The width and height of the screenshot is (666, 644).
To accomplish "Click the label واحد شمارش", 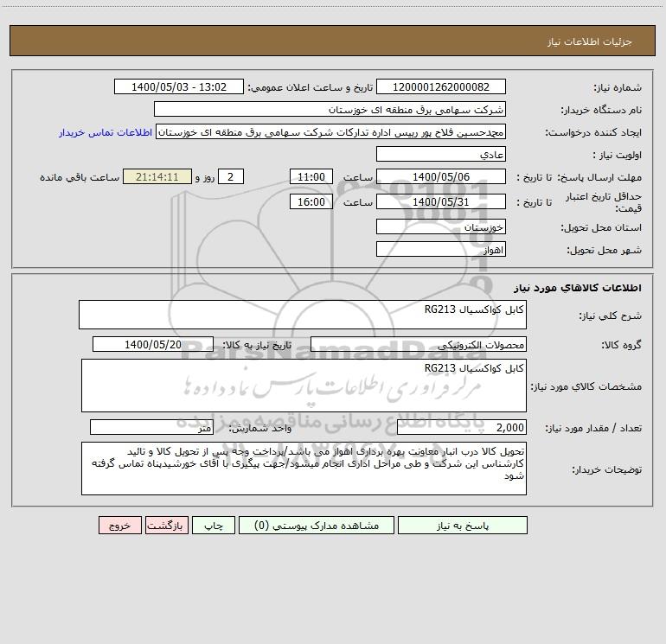I will [260, 428].
